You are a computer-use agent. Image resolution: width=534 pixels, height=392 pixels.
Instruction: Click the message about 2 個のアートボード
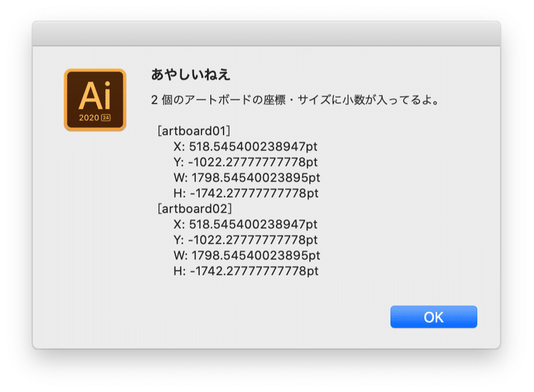[295, 100]
